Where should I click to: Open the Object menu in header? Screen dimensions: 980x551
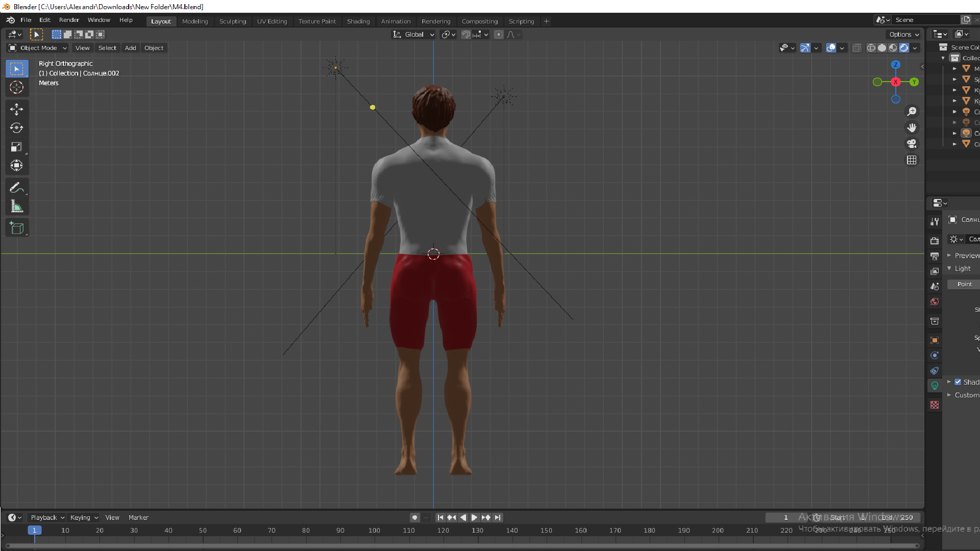154,48
